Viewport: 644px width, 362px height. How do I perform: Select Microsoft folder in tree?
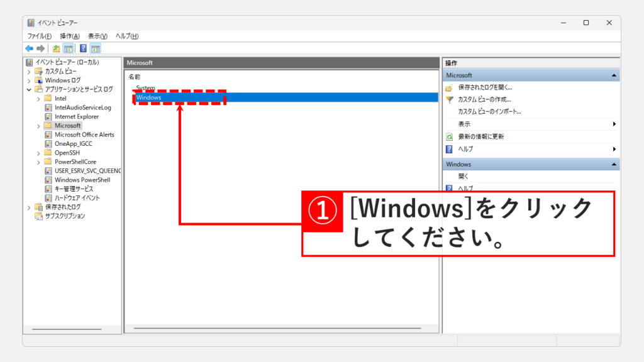point(68,126)
